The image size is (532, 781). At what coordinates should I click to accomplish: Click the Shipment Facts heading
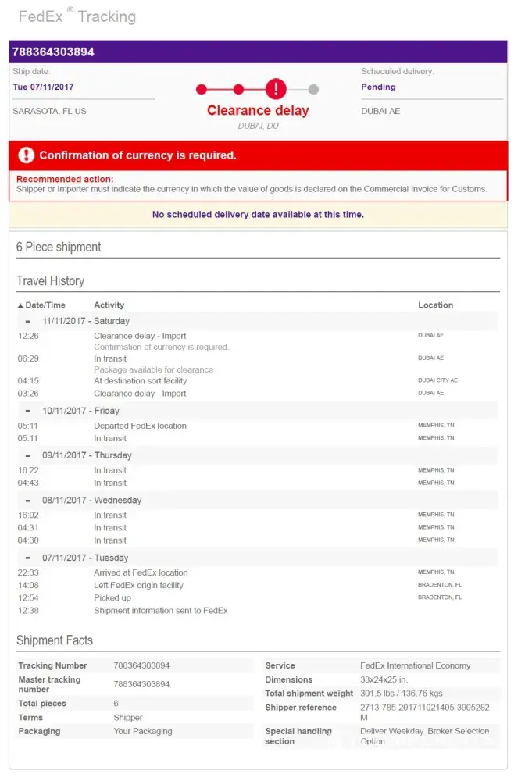click(x=55, y=640)
